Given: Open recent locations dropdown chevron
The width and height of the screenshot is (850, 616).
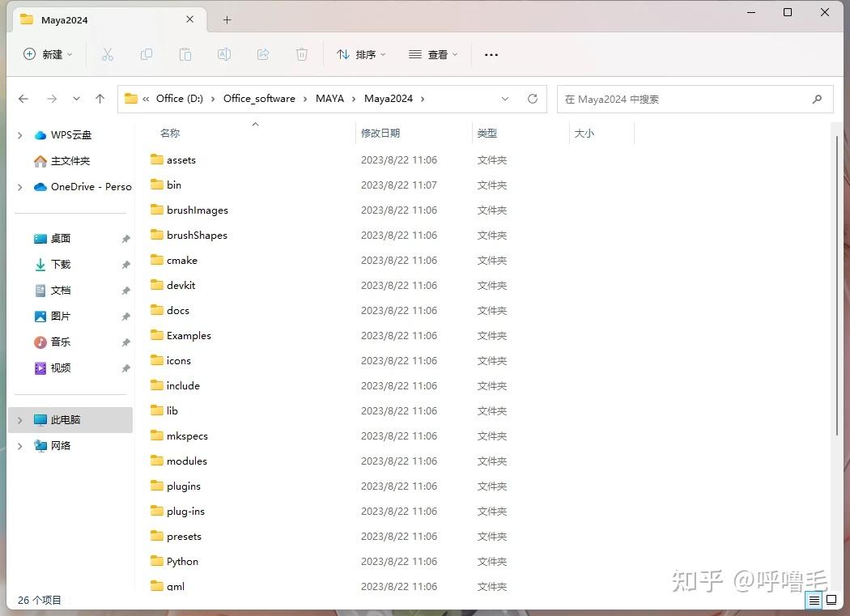Looking at the screenshot, I should 76,99.
